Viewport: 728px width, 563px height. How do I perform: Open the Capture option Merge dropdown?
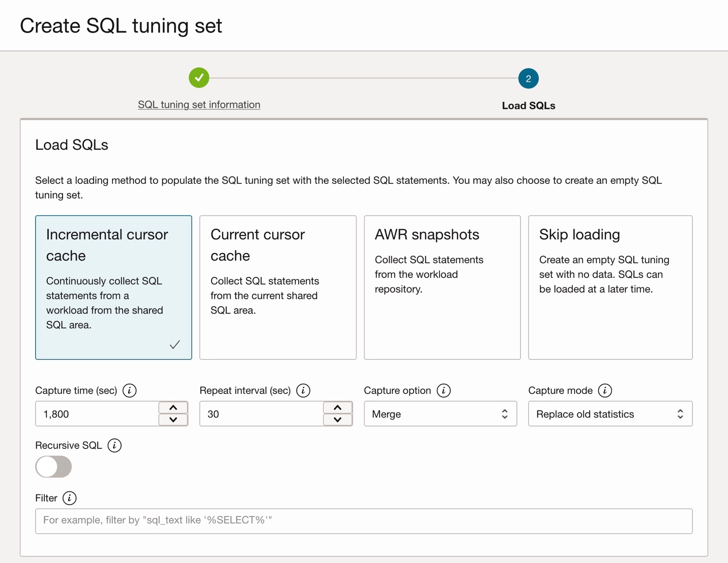(x=440, y=414)
